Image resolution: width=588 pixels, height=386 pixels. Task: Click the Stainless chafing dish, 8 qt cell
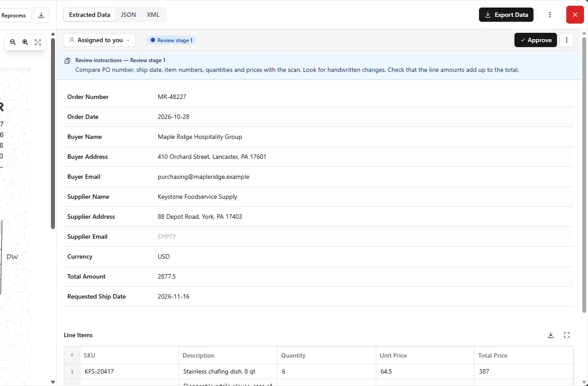tap(228, 371)
